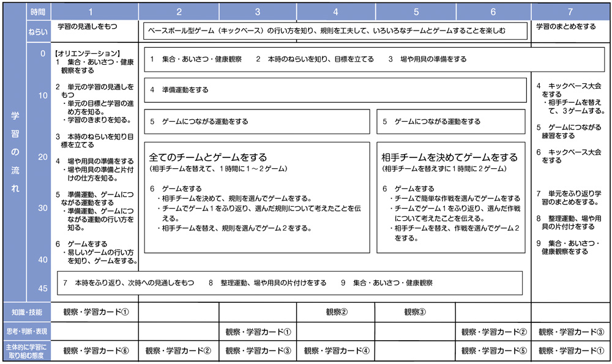
Task: Click the 全てのチームとゲームをする heading
Action: tap(208, 157)
